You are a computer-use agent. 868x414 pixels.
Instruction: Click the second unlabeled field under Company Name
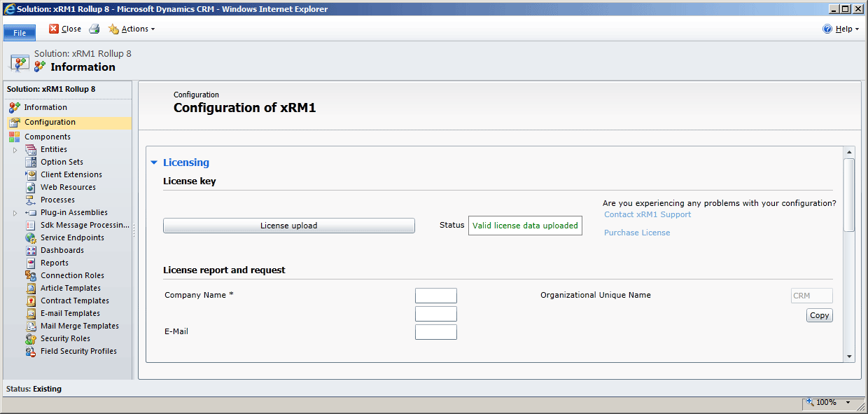tap(436, 314)
